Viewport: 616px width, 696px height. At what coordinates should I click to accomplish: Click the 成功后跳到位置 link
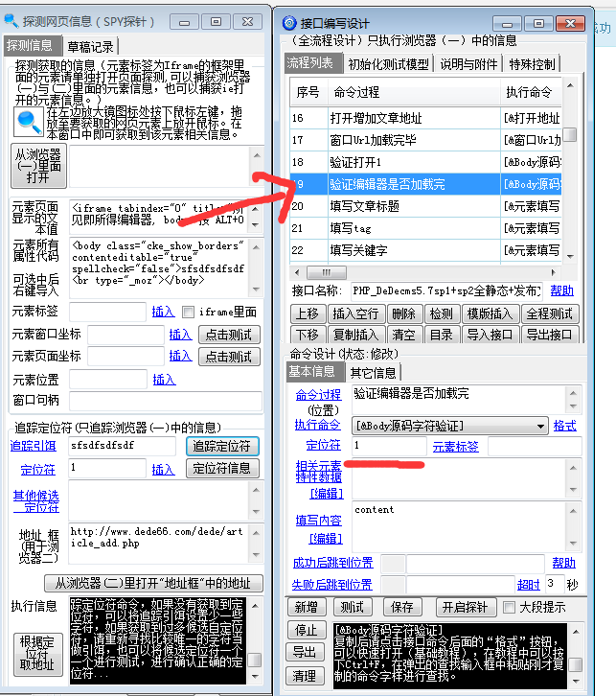pyautogui.click(x=333, y=563)
